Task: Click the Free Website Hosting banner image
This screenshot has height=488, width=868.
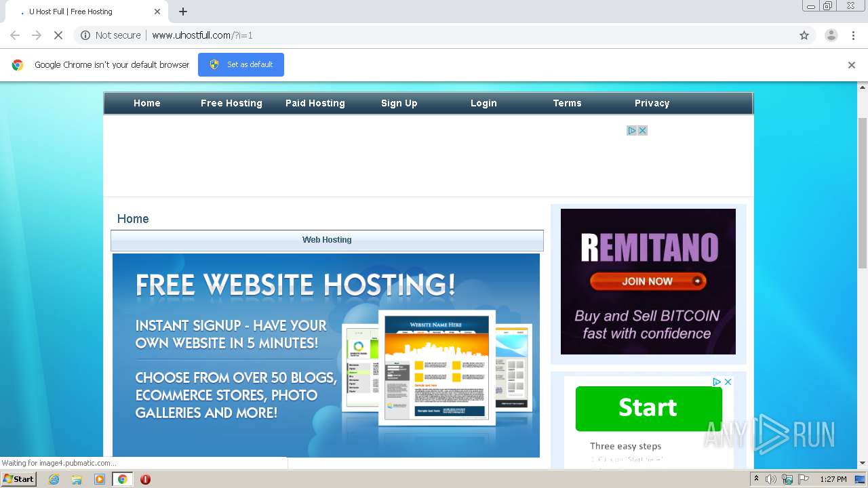Action: (326, 355)
